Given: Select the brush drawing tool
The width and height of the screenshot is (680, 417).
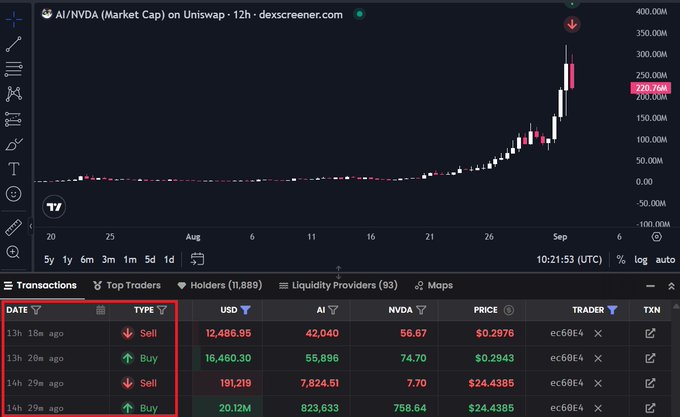Looking at the screenshot, I should pos(14,144).
